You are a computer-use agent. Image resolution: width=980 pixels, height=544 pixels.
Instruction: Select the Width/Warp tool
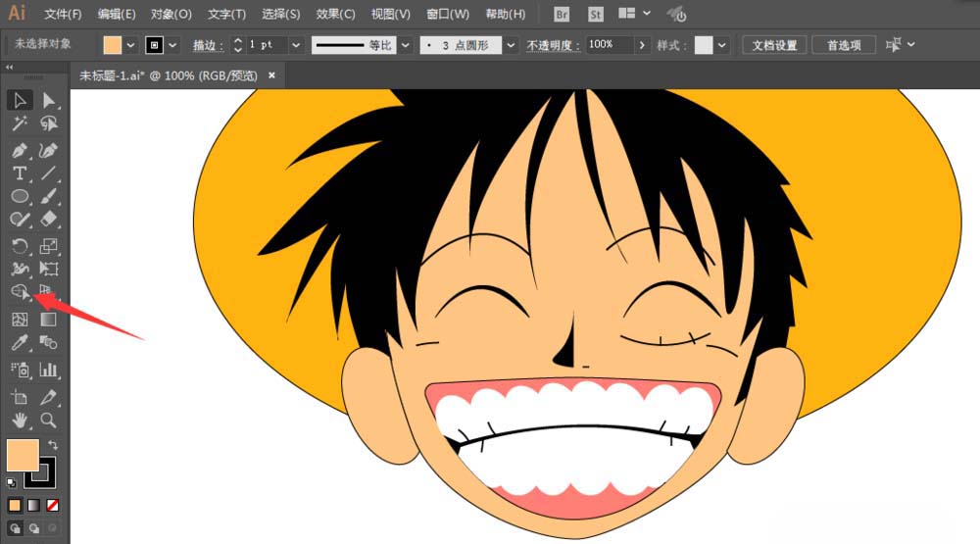(20, 269)
